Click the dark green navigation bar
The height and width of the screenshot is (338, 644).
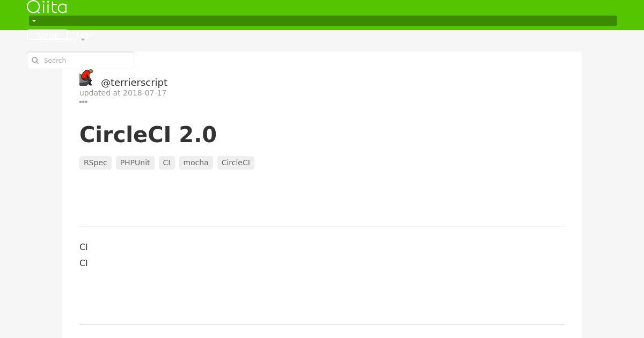coord(323,21)
